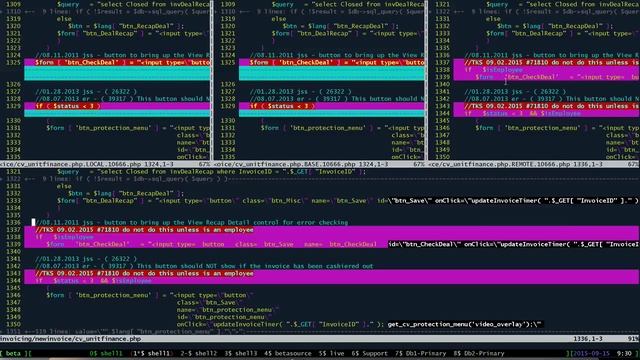
Task: Click line 1329 'if ( $status < 3 )' in LOCAL pane
Action: (67, 106)
